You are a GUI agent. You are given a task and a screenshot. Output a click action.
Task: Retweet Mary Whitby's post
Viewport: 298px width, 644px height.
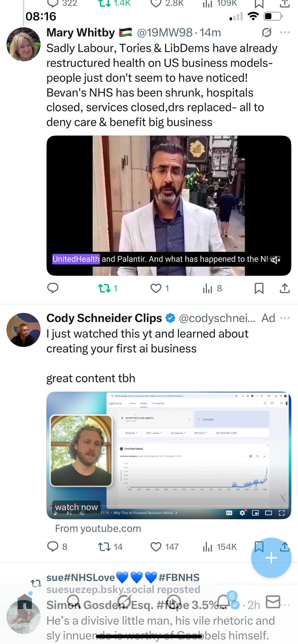(x=105, y=288)
